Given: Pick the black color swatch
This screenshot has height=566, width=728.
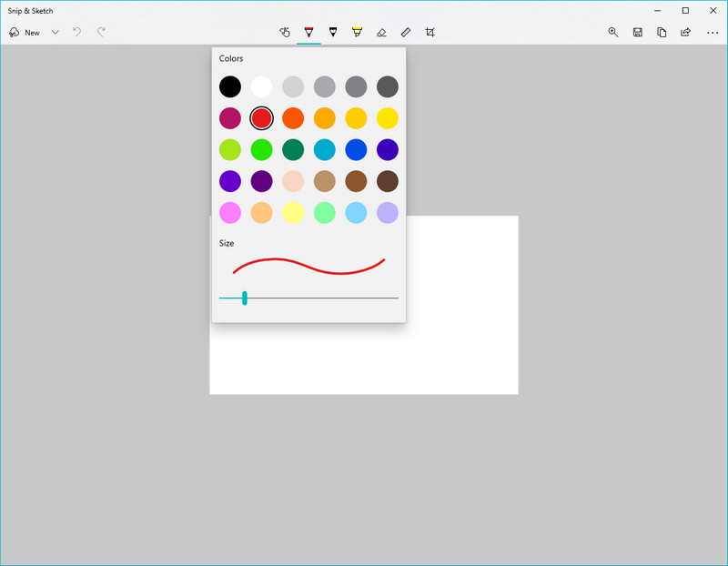Looking at the screenshot, I should point(230,86).
